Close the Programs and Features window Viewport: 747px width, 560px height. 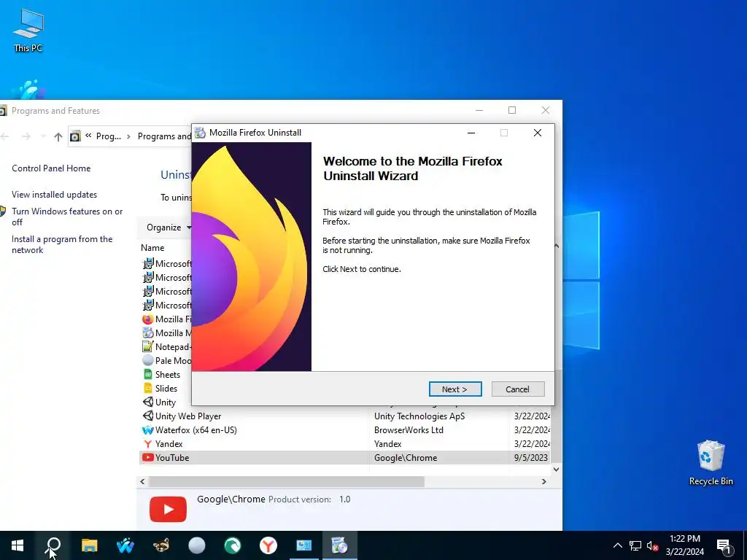(x=546, y=111)
